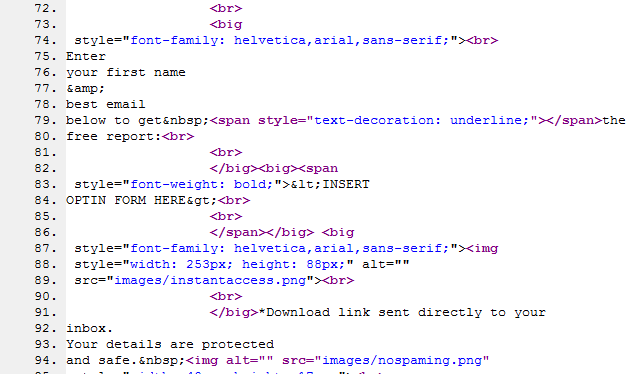Click 'below to get&nbsp;' text on line 79
634x374 pixels.
click(x=138, y=120)
